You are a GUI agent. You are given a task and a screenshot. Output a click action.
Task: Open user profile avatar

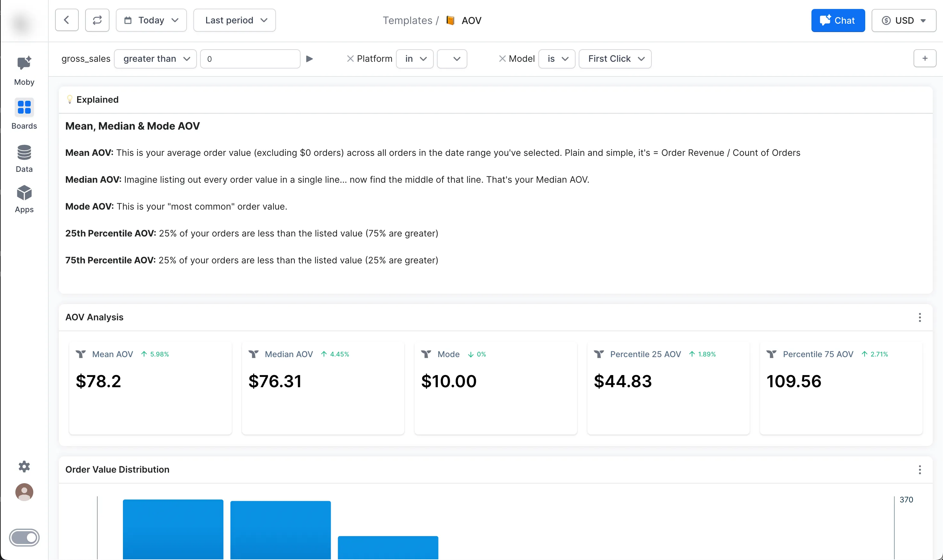(24, 492)
